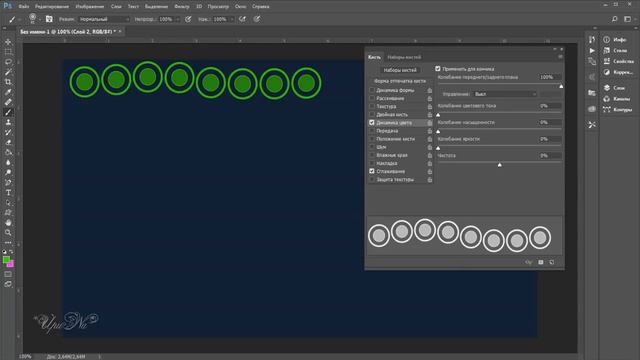This screenshot has width=640, height=360.
Task: Open the brush panel toggle in options bar
Action: click(x=49, y=19)
